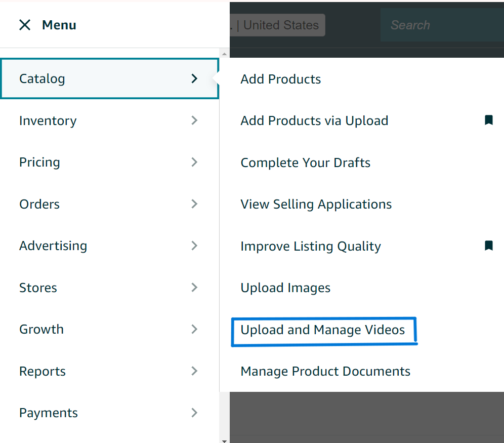Expand the Inventory submenu chevron
504x443 pixels.
click(194, 120)
